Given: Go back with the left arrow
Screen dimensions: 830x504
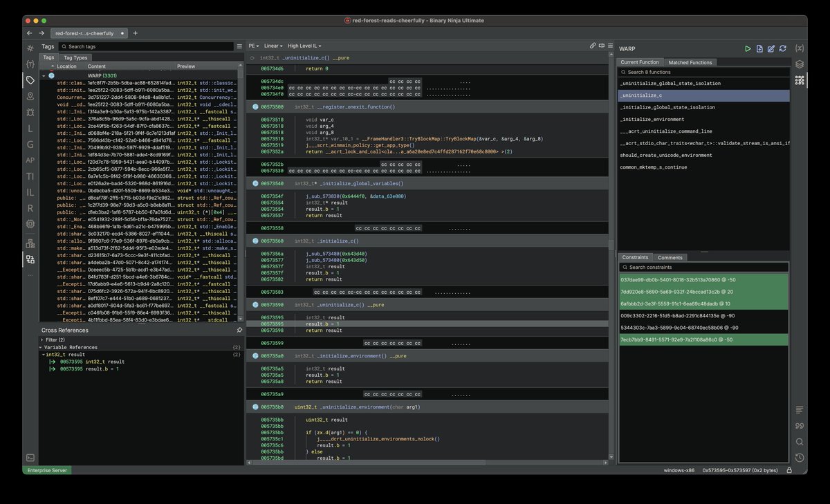Looking at the screenshot, I should coord(30,32).
